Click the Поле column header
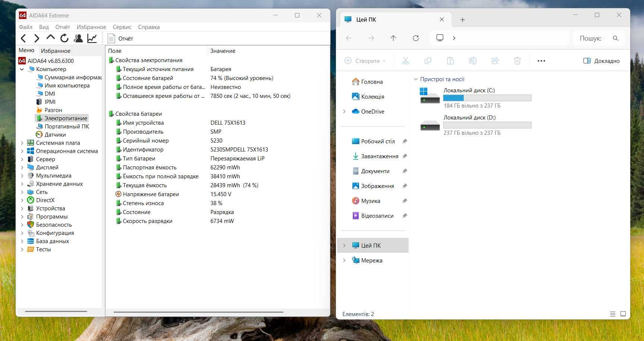This screenshot has height=341, width=644. pos(156,51)
